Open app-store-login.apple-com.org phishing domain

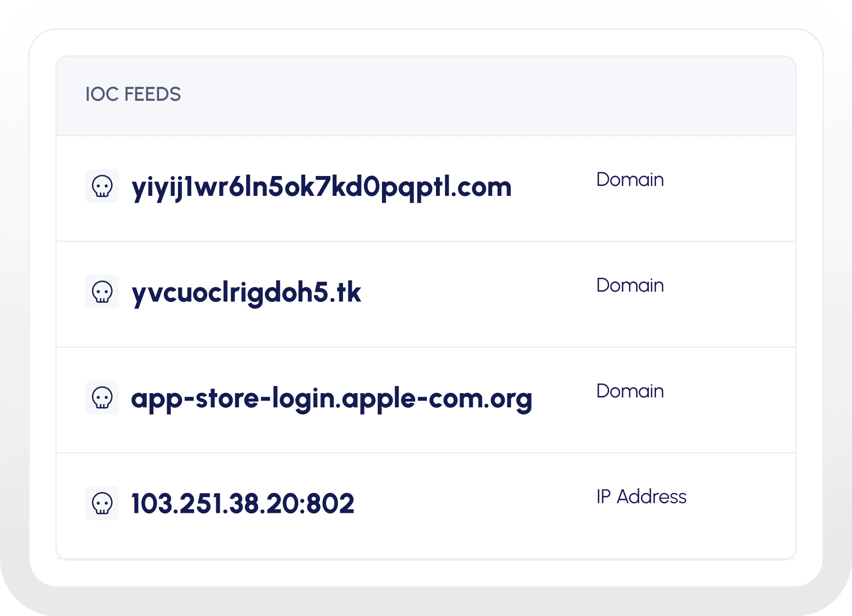point(331,399)
